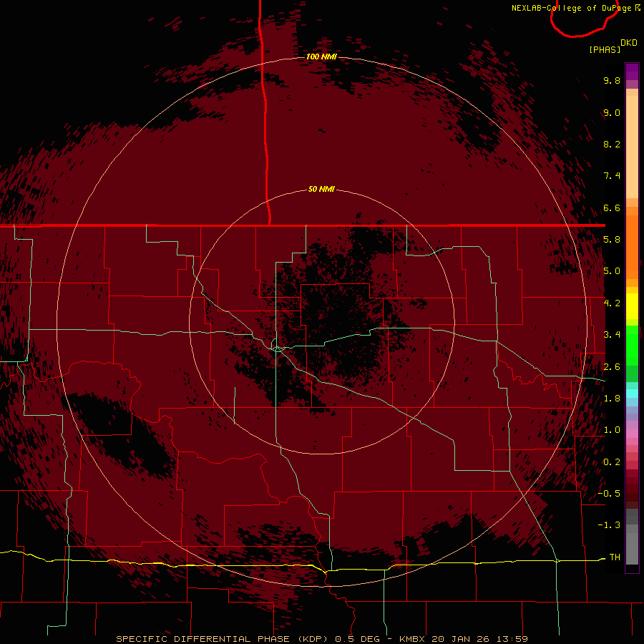Click the 1.8 color scale value
644x644 pixels.
[612, 399]
